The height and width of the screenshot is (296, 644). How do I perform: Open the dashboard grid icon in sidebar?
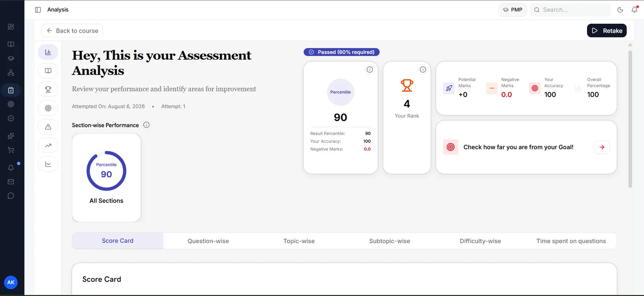(x=11, y=27)
